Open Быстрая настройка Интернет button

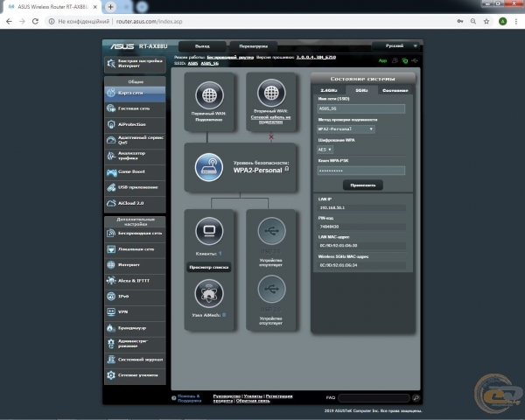(x=135, y=63)
